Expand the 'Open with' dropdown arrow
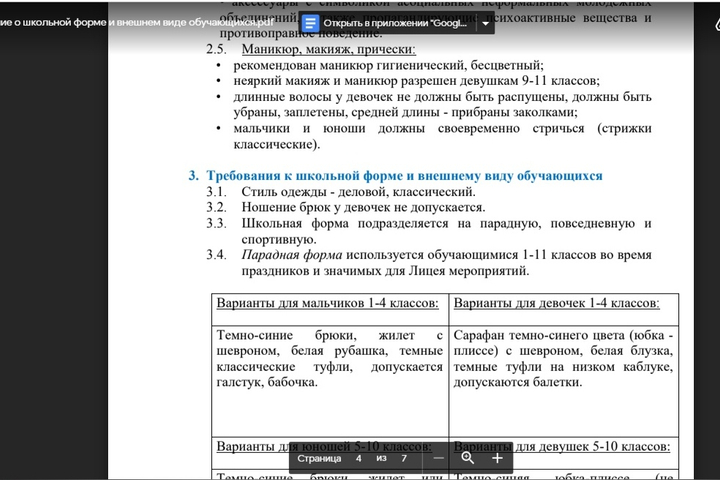Screen dimensions: 720x480 (485, 23)
